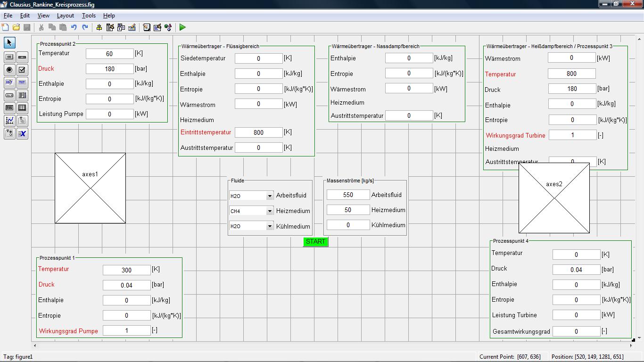This screenshot has width=644, height=362.
Task: Open the Object Browser
Action: (x=168, y=27)
